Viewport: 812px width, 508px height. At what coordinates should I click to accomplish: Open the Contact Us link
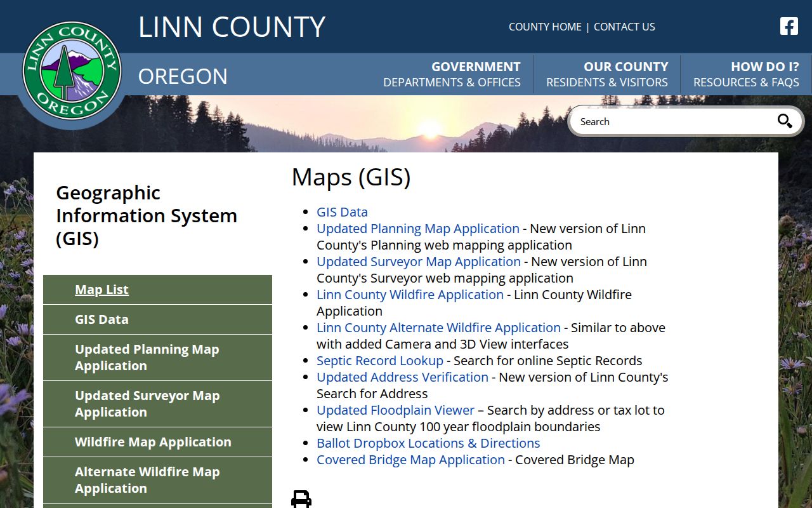tap(624, 27)
